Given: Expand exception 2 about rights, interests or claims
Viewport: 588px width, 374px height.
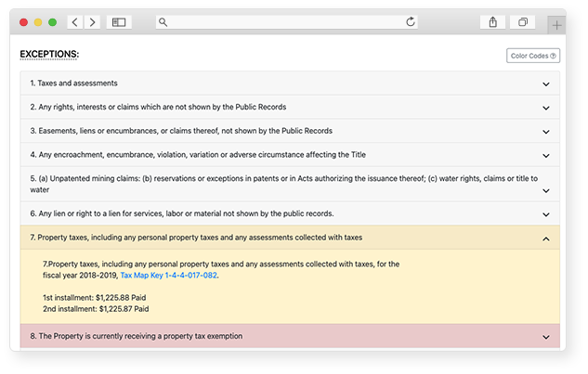Looking at the screenshot, I should (x=546, y=108).
